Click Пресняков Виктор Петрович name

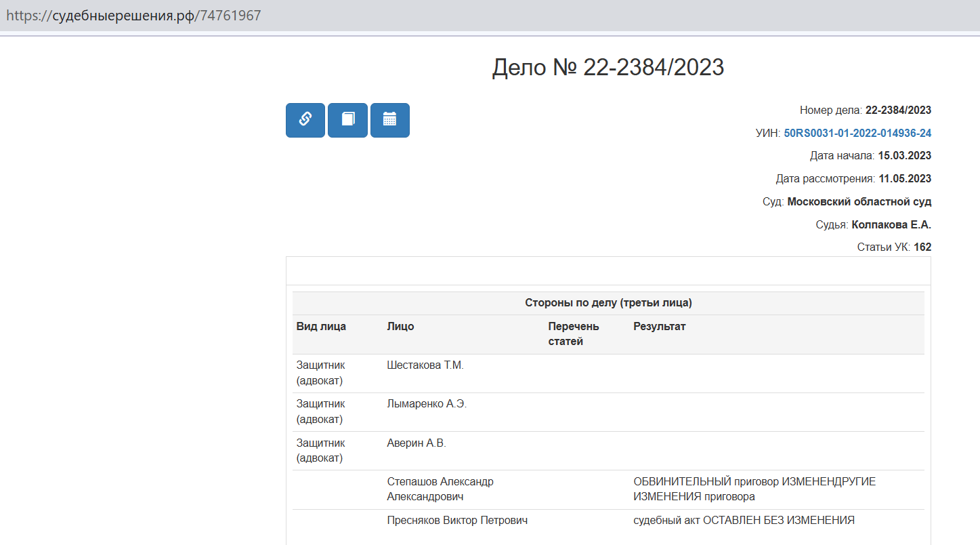click(457, 521)
